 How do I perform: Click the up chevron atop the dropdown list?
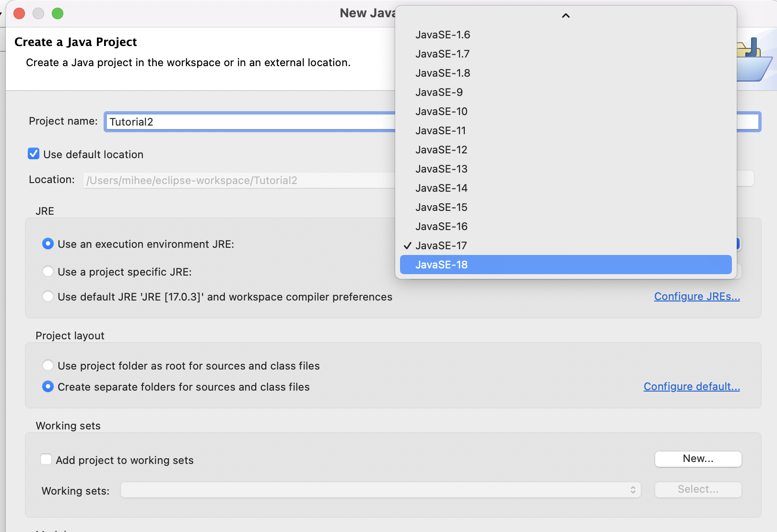(566, 16)
